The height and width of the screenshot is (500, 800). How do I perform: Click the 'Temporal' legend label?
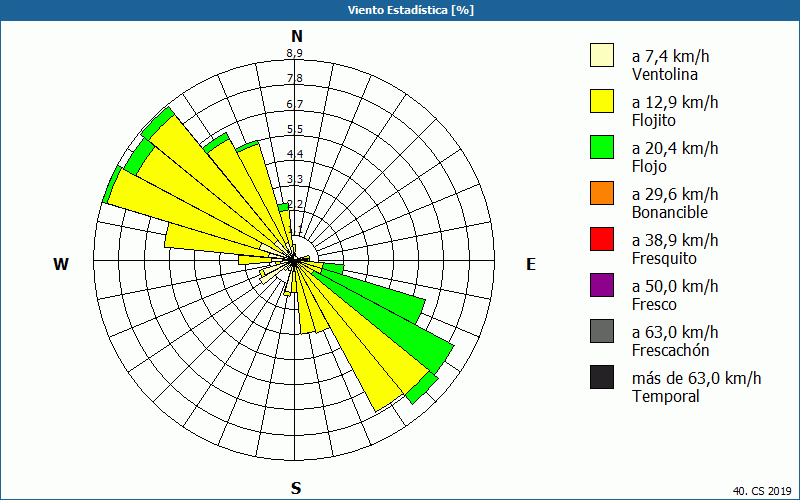pos(666,396)
